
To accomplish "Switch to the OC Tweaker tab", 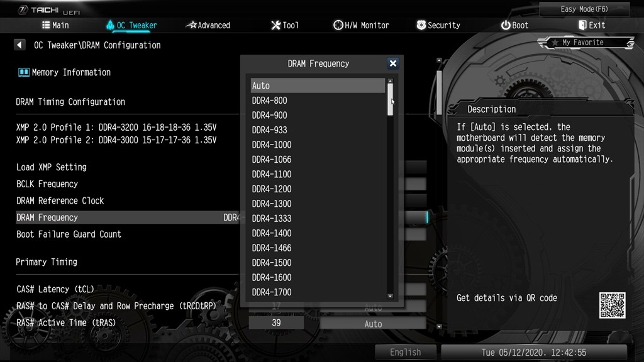I will click(131, 25).
